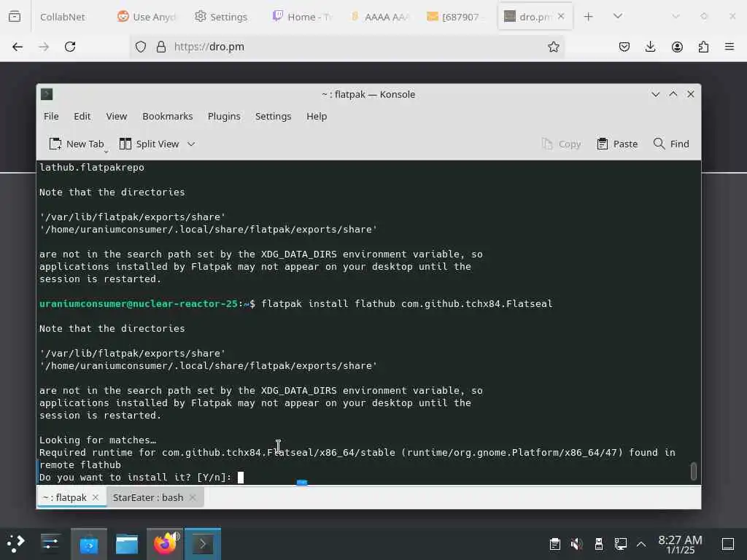The height and width of the screenshot is (560, 747).
Task: Close the '~ : flatpak' terminal tab
Action: [96, 497]
